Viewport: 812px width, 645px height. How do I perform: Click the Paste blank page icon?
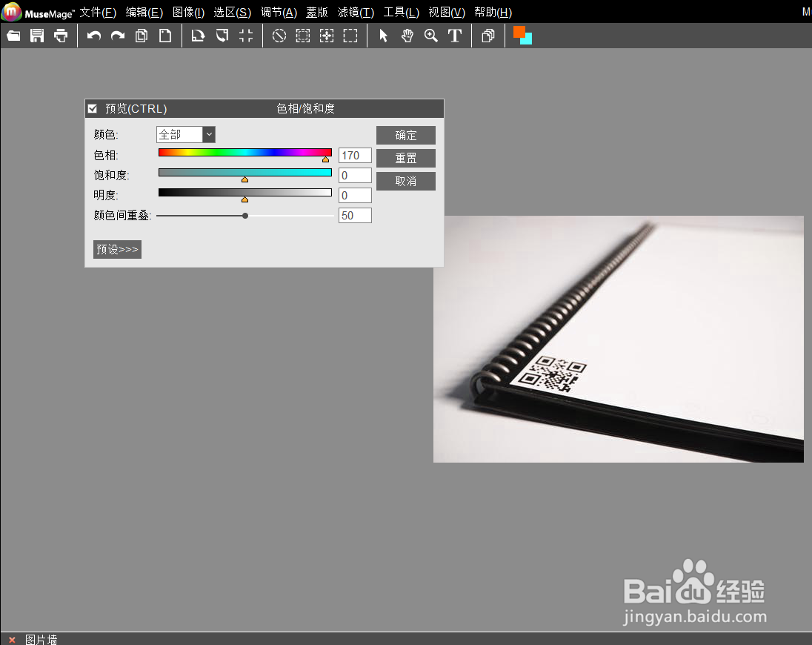(165, 36)
